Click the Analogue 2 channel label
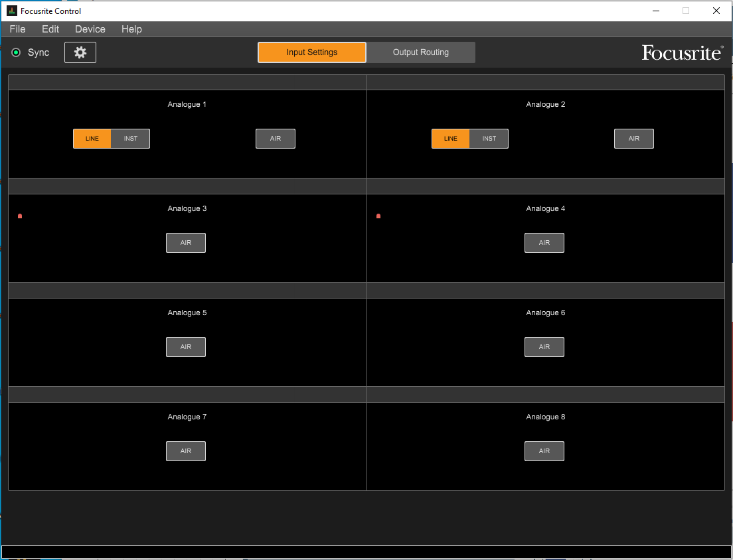This screenshot has height=560, width=733. click(546, 104)
